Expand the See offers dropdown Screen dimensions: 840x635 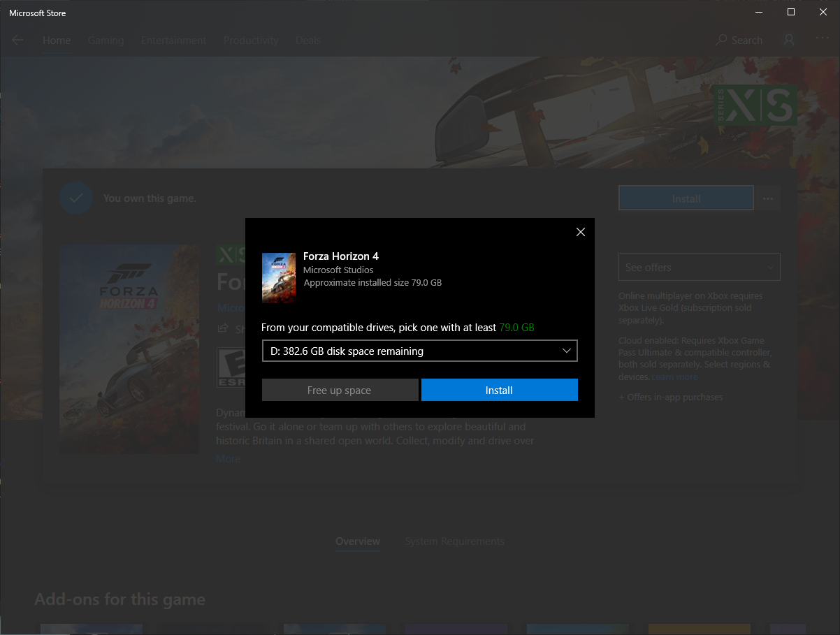tap(699, 267)
